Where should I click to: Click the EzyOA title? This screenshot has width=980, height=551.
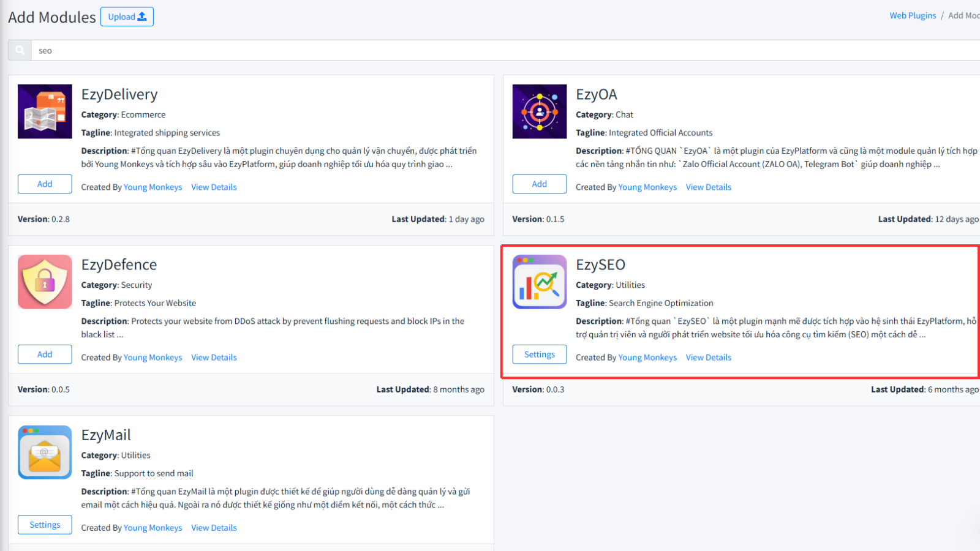597,94
